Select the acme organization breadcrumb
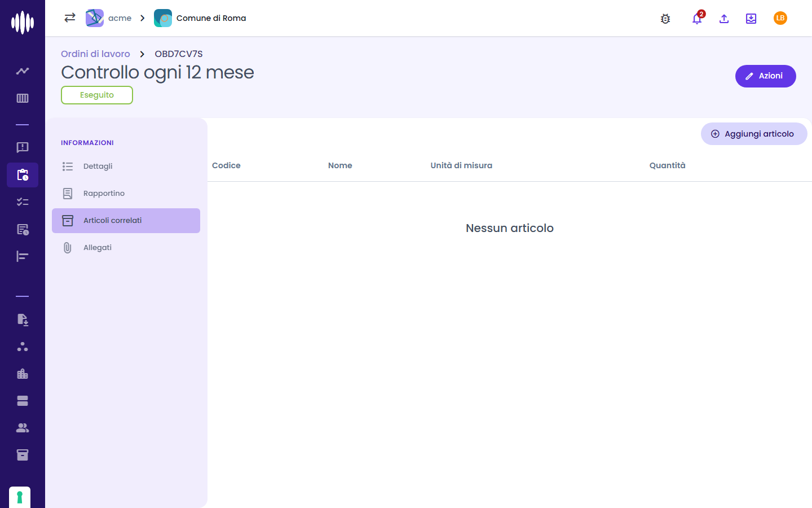 [109, 18]
